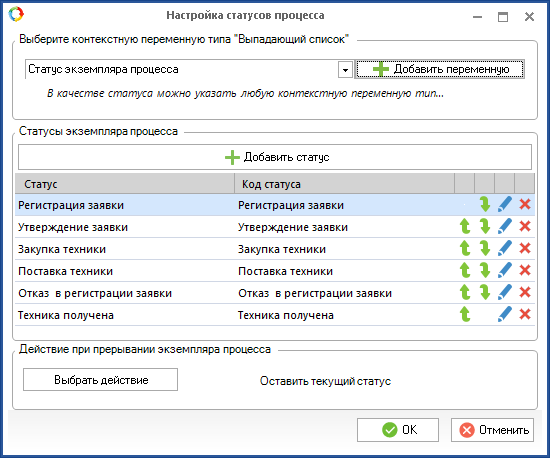This screenshot has height=458, width=550.
Task: Open the context variable dropdown arrow
Action: [345, 70]
